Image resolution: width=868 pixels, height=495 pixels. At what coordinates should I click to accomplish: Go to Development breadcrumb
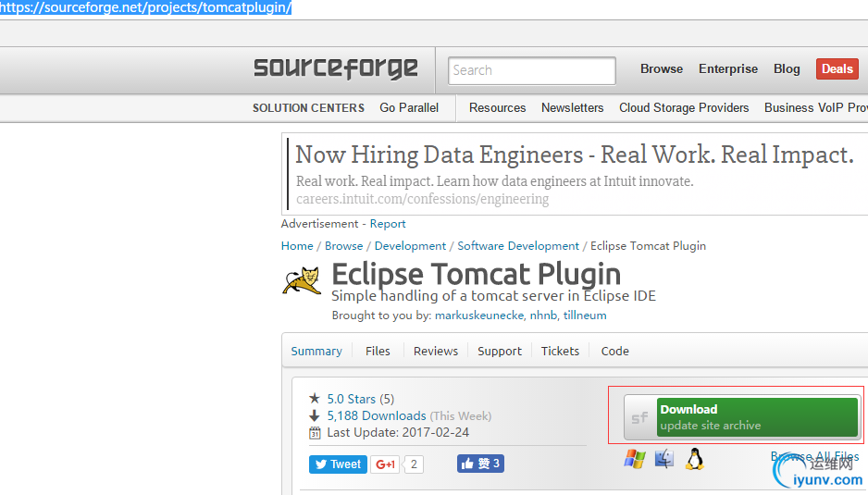coord(410,246)
